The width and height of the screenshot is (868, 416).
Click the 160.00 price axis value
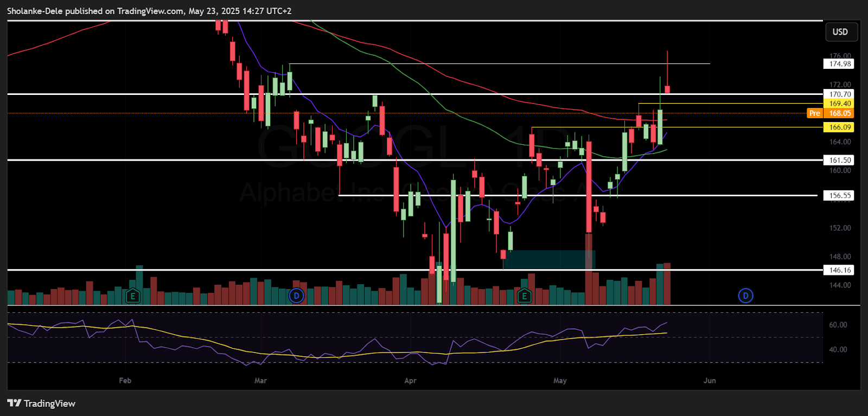point(840,171)
